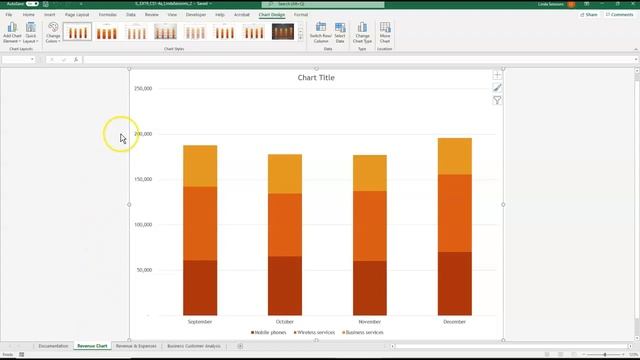Open the Business Customer Analysis sheet tab
This screenshot has width=640, height=360.
coord(194,346)
